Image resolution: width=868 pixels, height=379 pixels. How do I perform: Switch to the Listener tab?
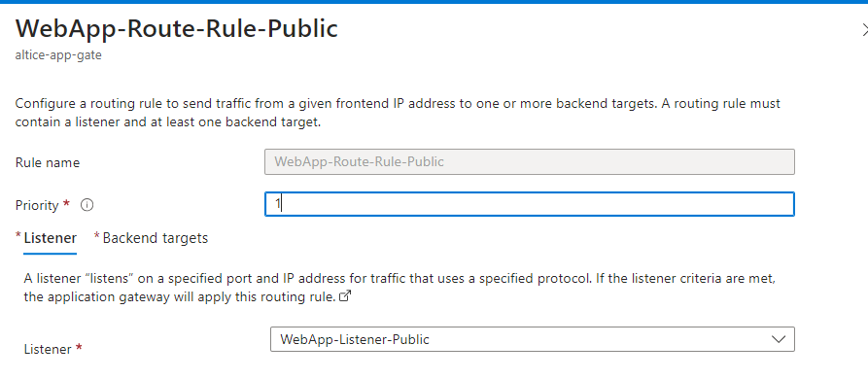pos(50,238)
